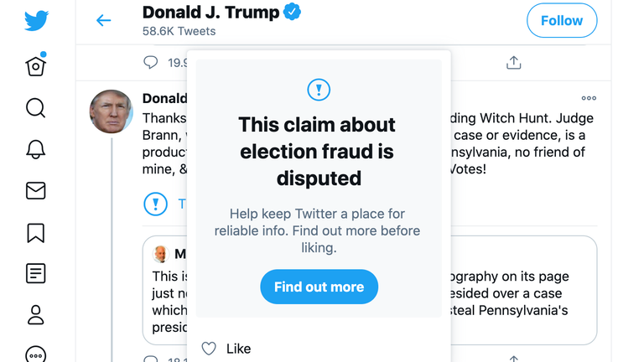Open the Profile person icon
Screen dimensions: 644x362
coord(36,315)
